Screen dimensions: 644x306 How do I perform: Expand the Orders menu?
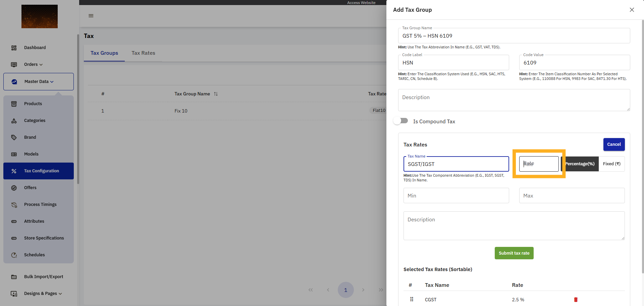coord(33,64)
